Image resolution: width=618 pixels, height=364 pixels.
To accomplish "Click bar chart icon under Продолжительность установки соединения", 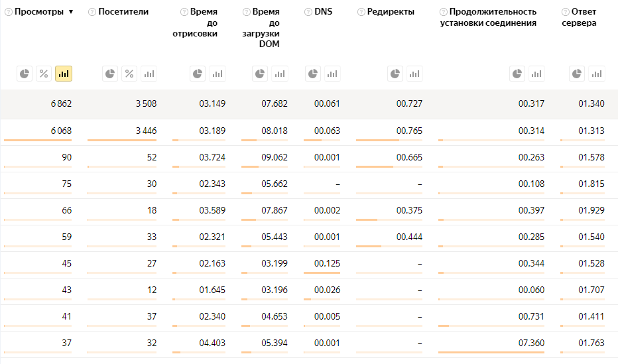I will click(x=537, y=74).
